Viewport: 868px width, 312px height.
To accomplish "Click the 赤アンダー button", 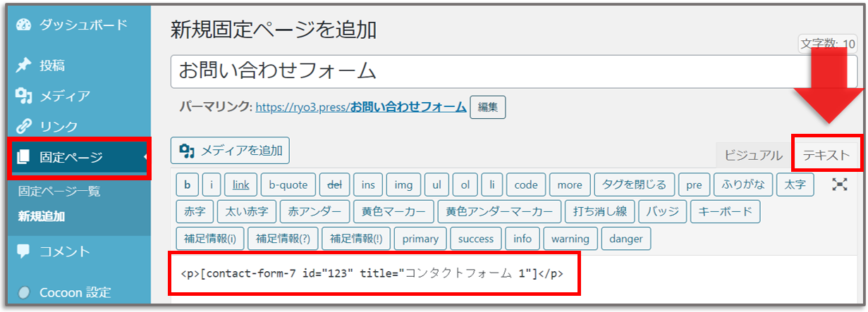I will (x=314, y=211).
